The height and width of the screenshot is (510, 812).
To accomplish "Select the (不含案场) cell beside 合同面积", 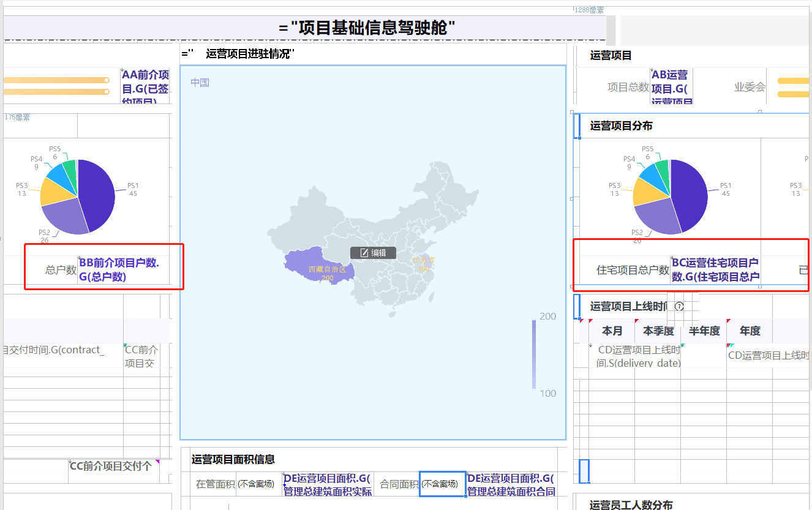I will click(442, 484).
